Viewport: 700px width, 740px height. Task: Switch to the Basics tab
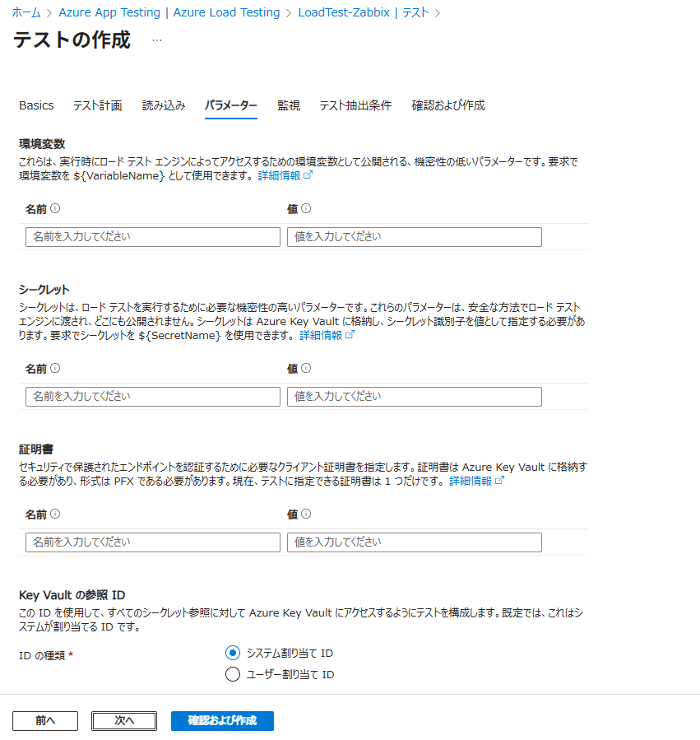click(x=36, y=105)
